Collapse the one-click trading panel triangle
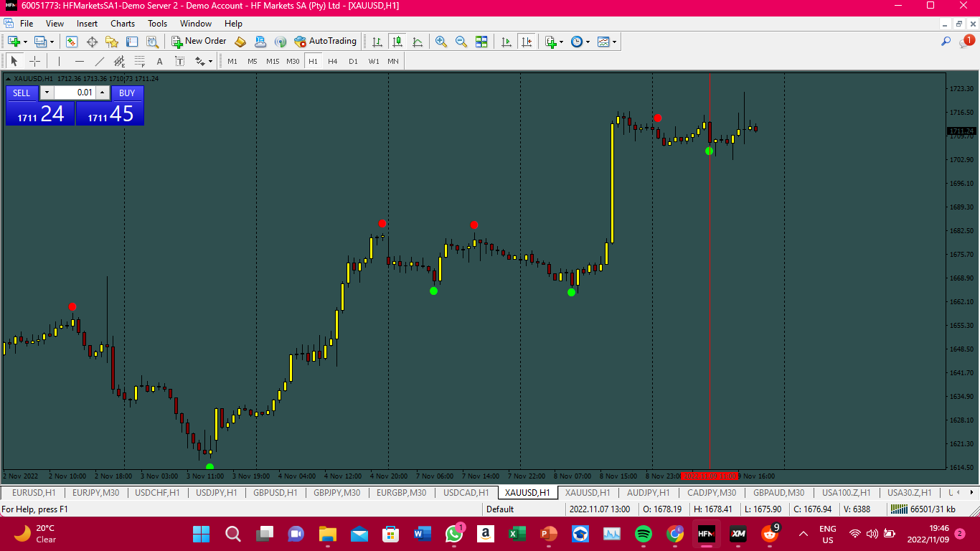This screenshot has height=551, width=980. click(x=8, y=78)
